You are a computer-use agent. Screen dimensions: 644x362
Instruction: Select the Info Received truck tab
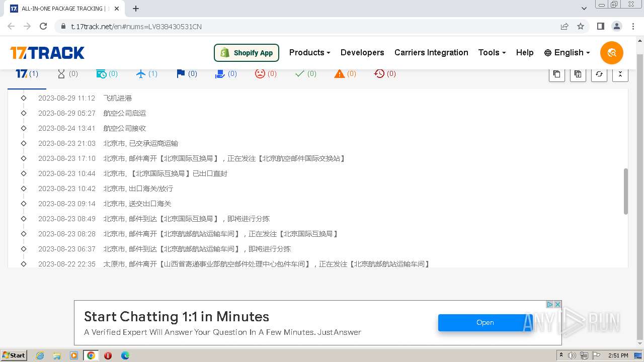107,74
